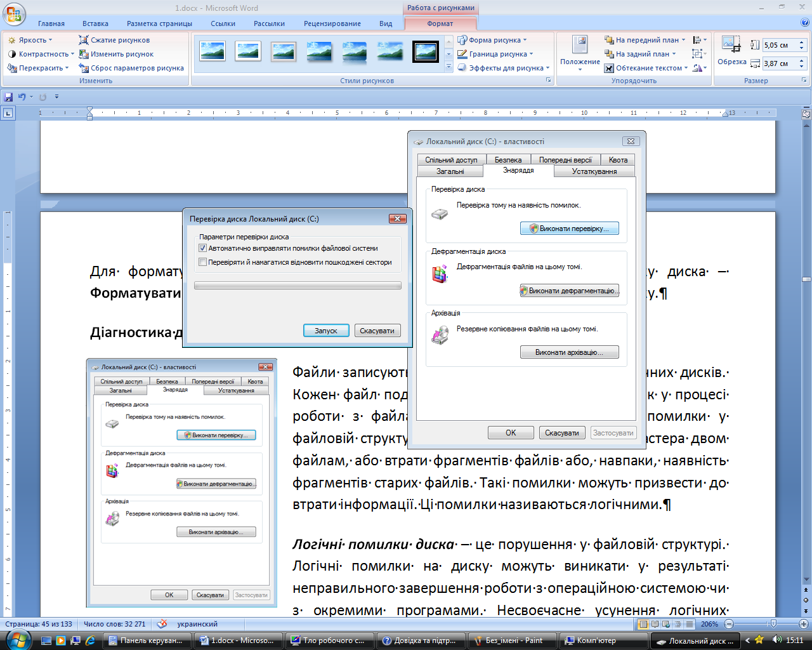The image size is (812, 650).
Task: Reset picture with Сброс параметров рисунка
Action: pos(131,68)
